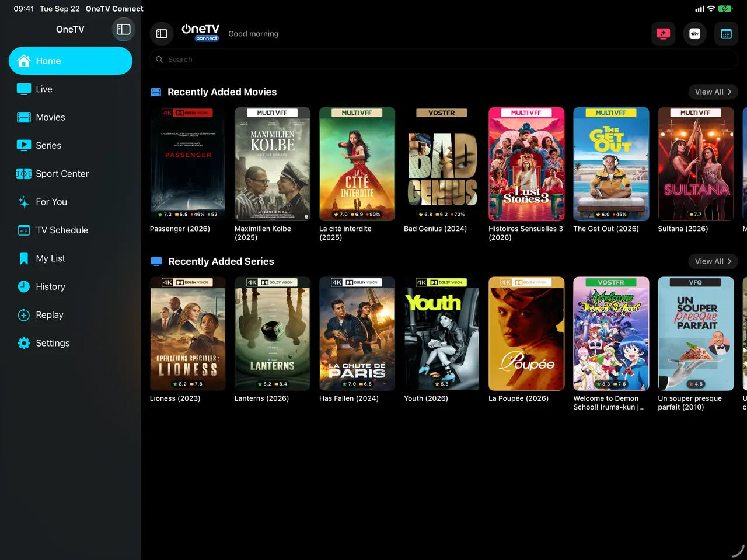747x560 pixels.
Task: Click the red plus TV button
Action: 663,34
